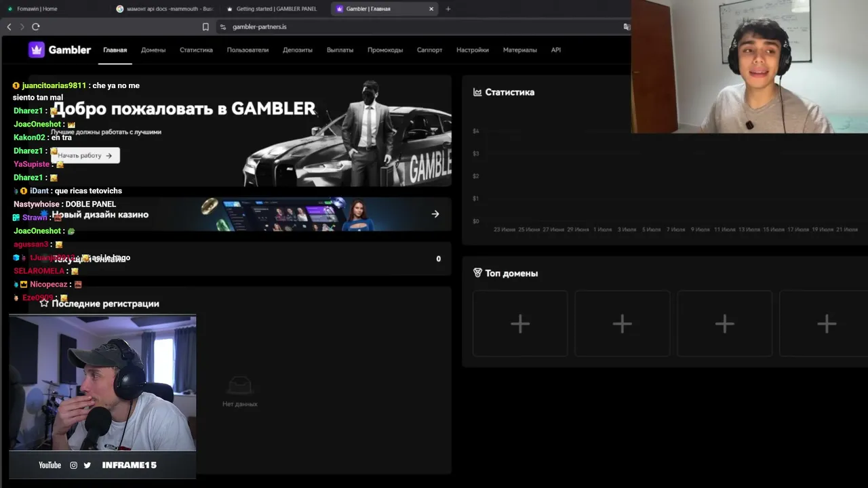This screenshot has width=868, height=488.
Task: Click the star icon beside Последние регистрации
Action: pyautogui.click(x=44, y=304)
